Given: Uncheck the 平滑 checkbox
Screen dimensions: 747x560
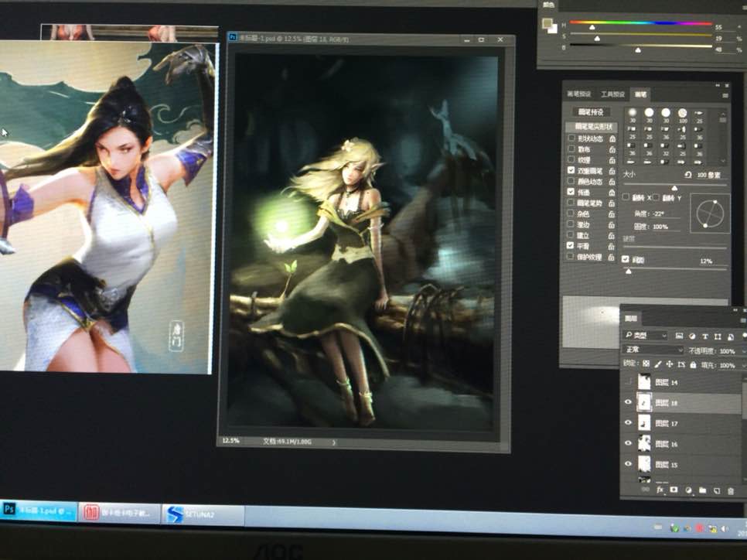Looking at the screenshot, I should [x=570, y=245].
